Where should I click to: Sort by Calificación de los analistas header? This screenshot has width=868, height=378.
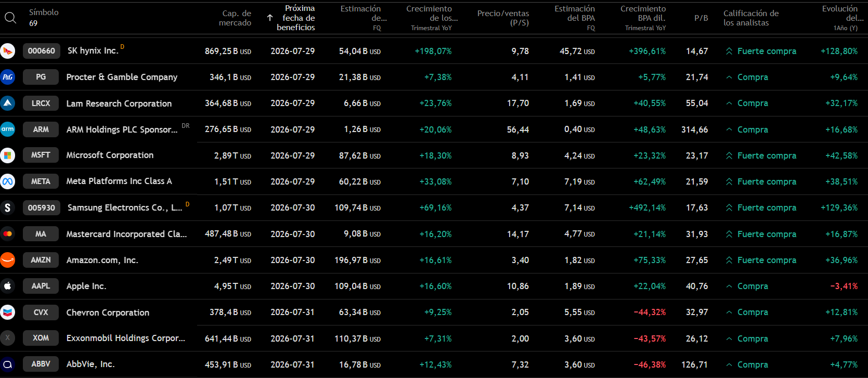(x=751, y=18)
